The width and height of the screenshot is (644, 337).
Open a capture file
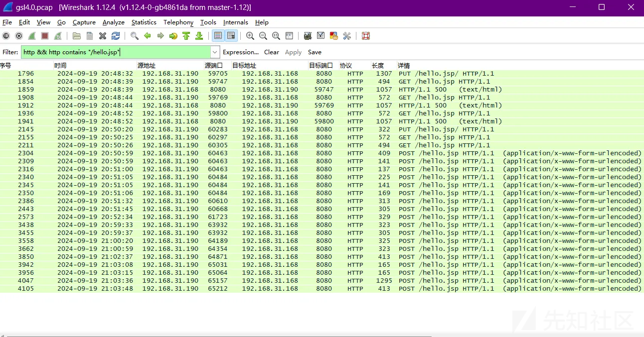(77, 36)
